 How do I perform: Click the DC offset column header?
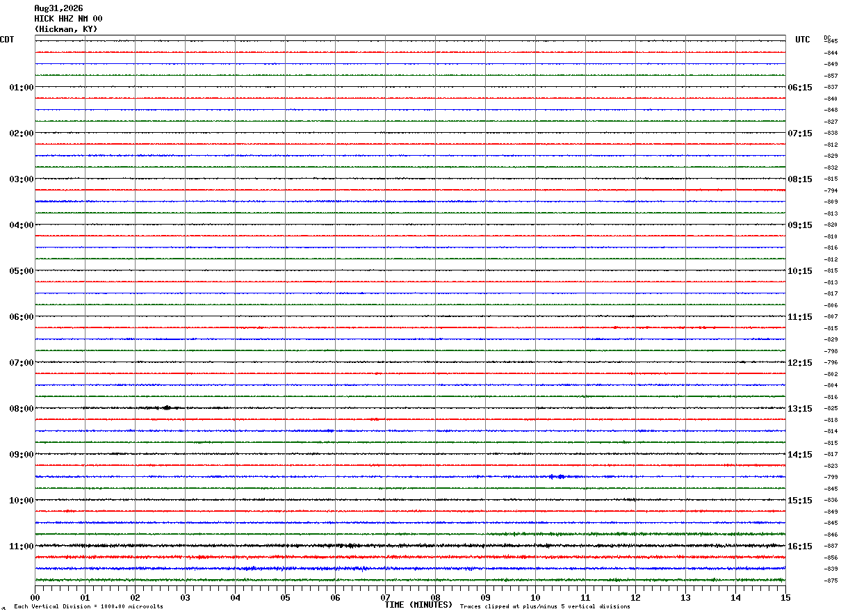(827, 38)
